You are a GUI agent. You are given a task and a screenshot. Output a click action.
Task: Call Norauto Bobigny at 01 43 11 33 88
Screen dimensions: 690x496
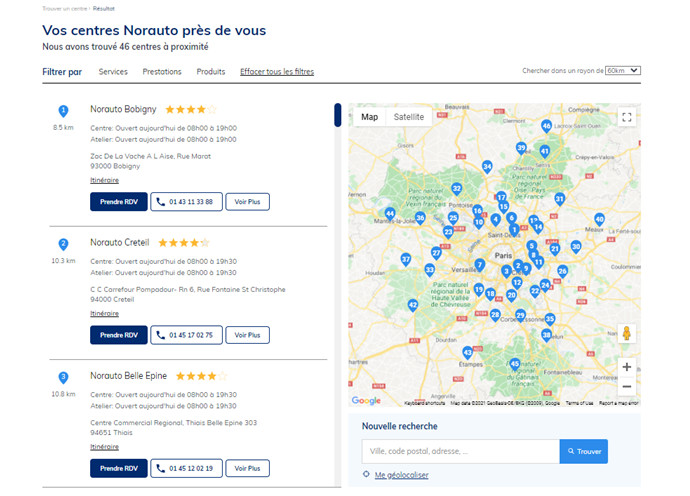point(187,202)
